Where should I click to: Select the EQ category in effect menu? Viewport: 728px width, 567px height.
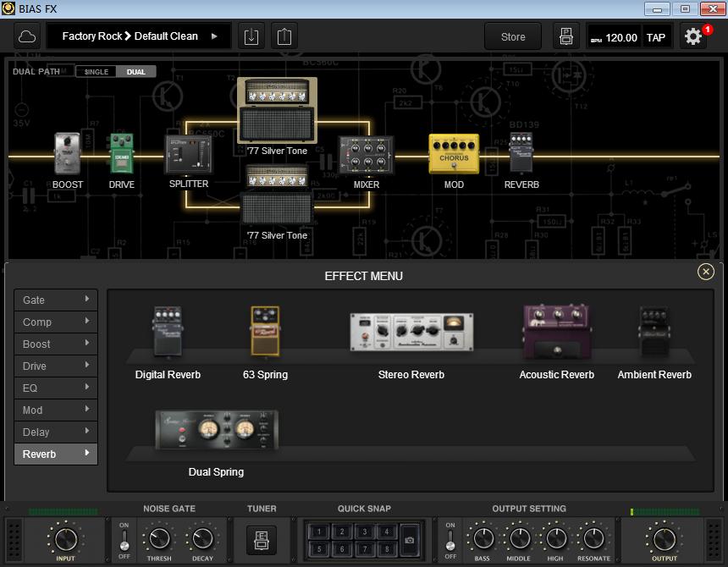pos(55,388)
